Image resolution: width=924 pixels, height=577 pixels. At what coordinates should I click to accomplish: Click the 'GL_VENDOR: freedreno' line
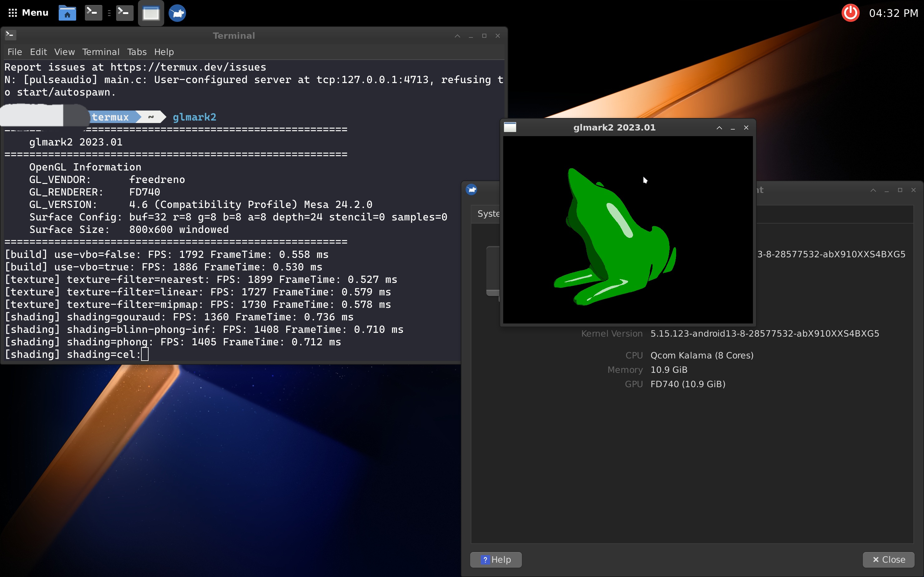(107, 179)
